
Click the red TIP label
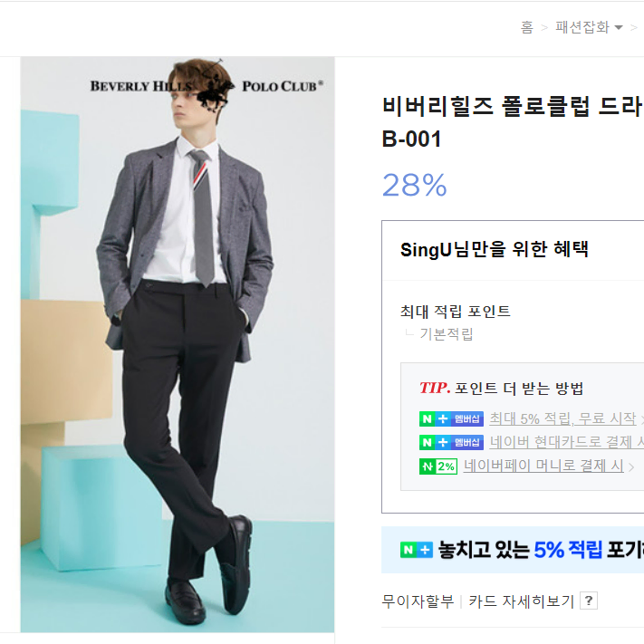point(435,388)
